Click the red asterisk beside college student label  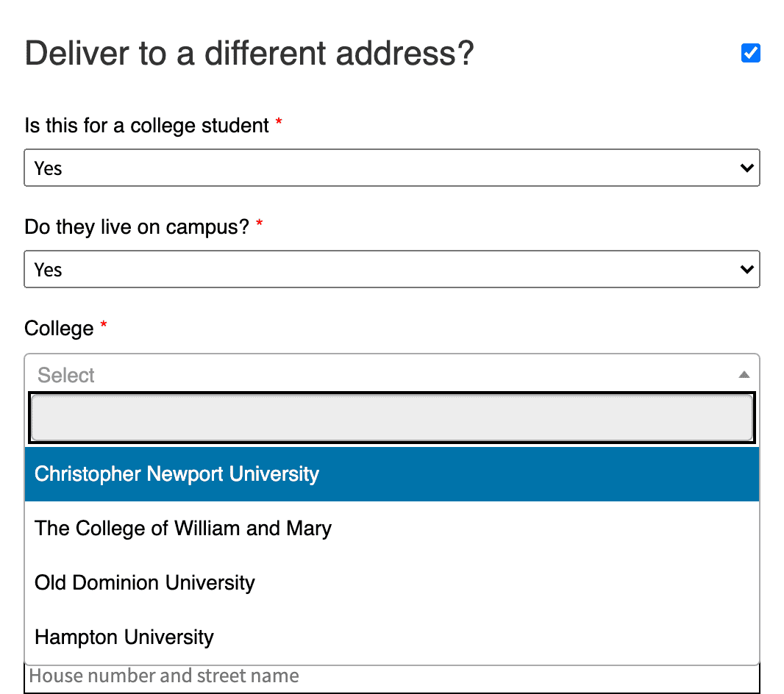(279, 122)
